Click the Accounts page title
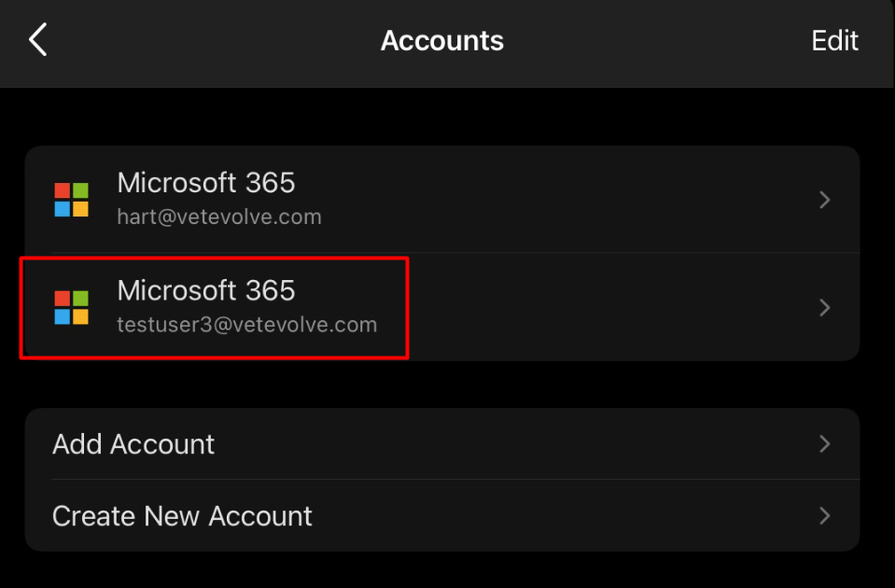This screenshot has width=895, height=588. [442, 40]
